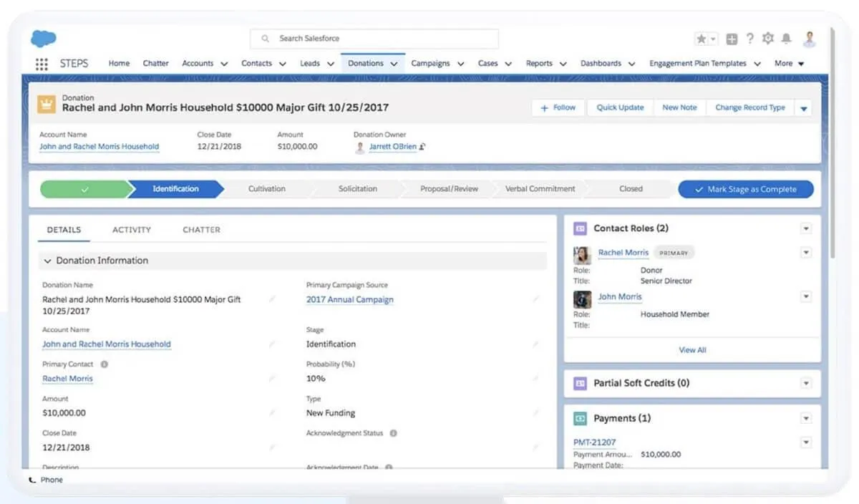859x504 pixels.
Task: Select the Solicitation stage in path
Action: pyautogui.click(x=358, y=189)
